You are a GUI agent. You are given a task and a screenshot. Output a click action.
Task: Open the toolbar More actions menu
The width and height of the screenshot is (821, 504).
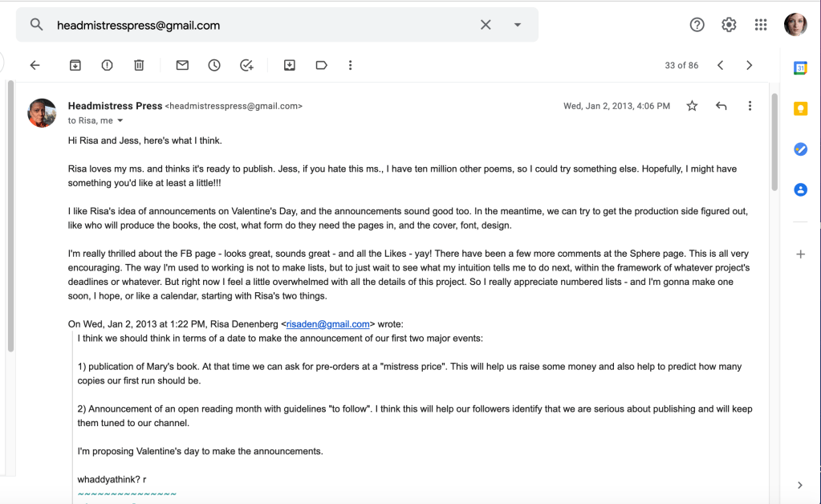point(351,65)
